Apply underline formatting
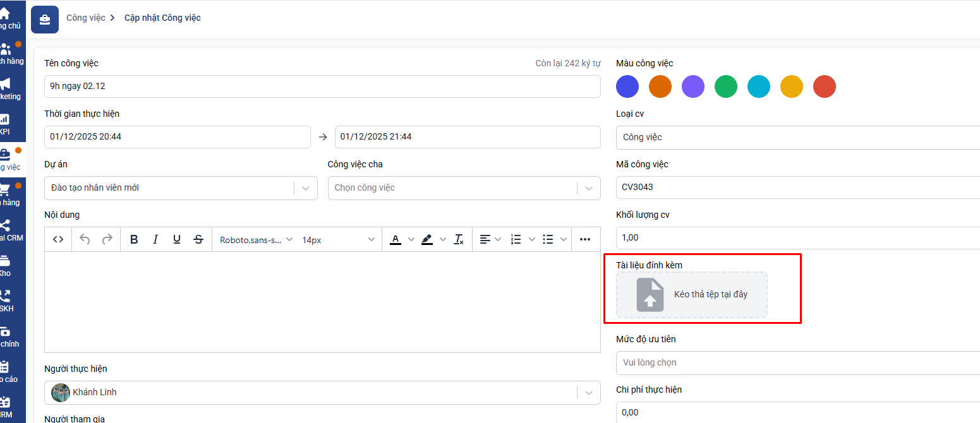Viewport: 980px width, 423px height. point(177,239)
